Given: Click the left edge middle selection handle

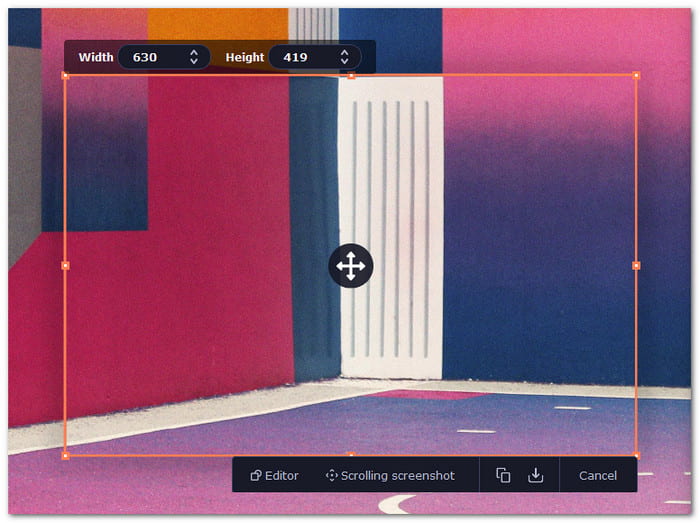Looking at the screenshot, I should (x=65, y=266).
